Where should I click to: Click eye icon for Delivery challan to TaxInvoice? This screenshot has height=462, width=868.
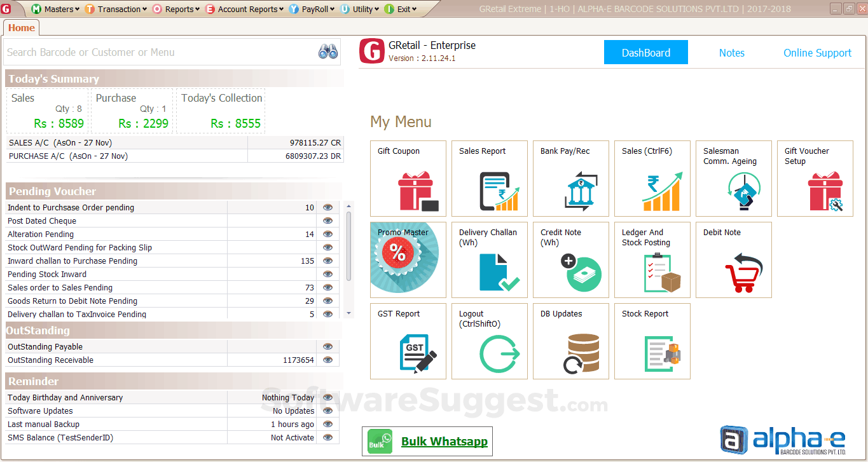point(327,314)
